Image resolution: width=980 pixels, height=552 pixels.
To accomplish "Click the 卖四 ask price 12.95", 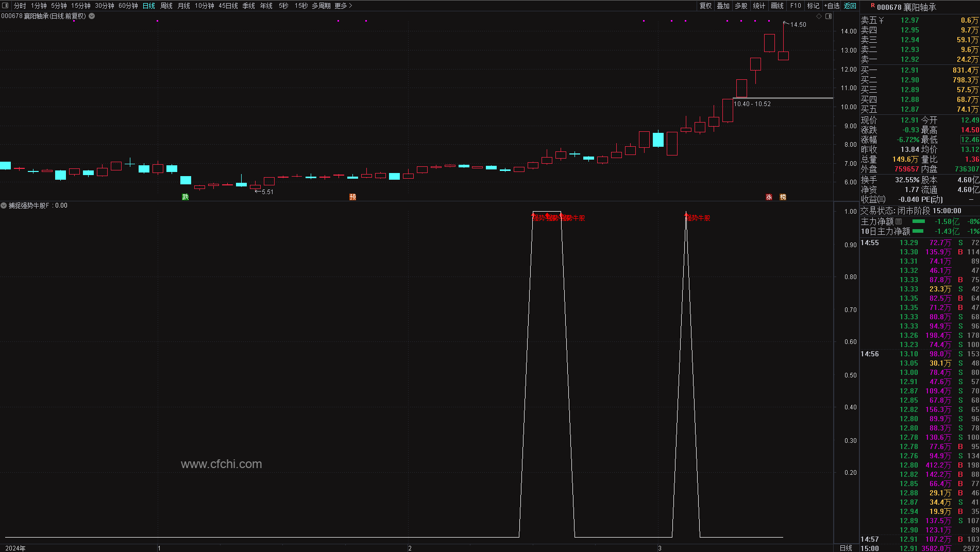I will click(x=909, y=30).
